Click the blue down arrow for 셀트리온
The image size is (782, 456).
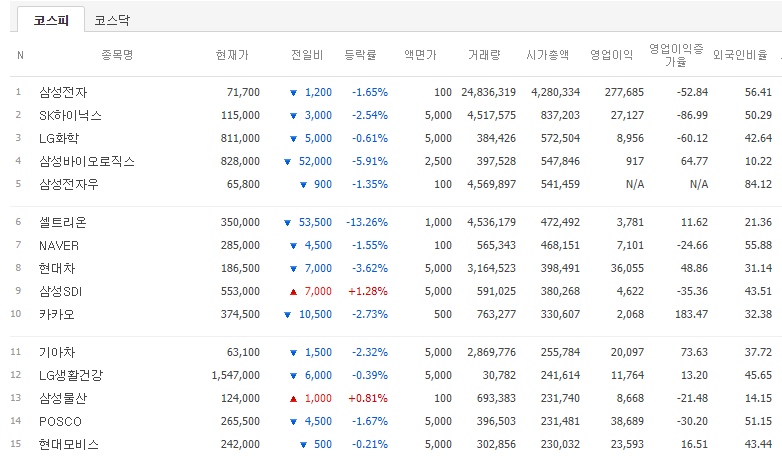click(287, 223)
